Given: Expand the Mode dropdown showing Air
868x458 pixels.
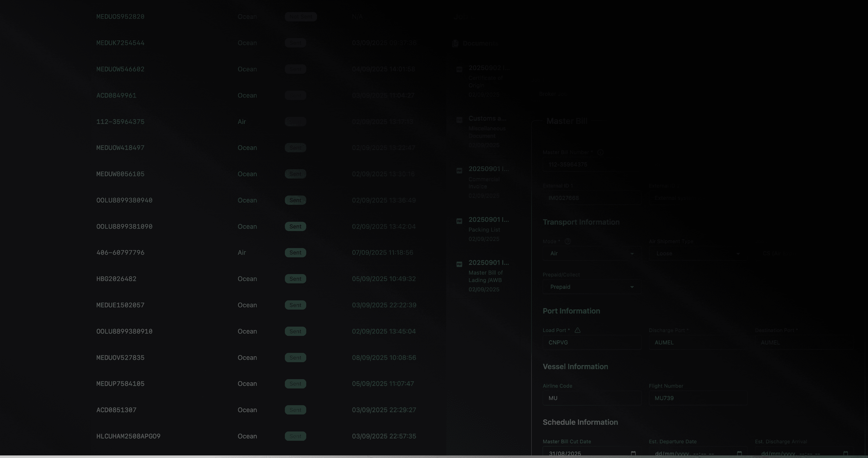Looking at the screenshot, I should point(592,253).
